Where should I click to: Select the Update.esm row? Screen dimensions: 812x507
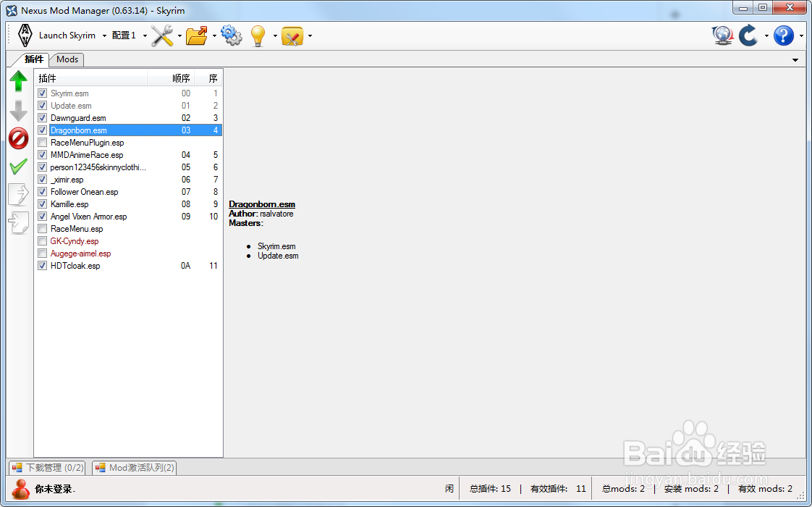[128, 106]
